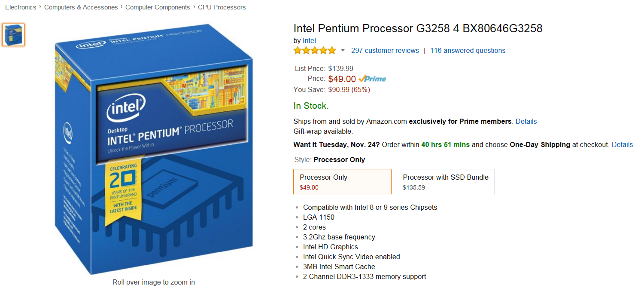The image size is (644, 288).
Task: Open Details link after Prime members text
Action: (526, 121)
